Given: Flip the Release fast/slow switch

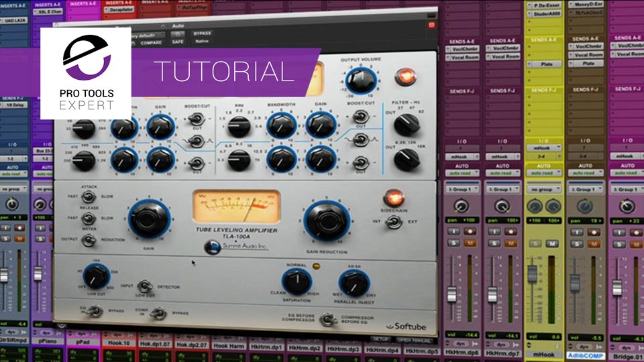Looking at the screenshot, I should click(89, 218).
